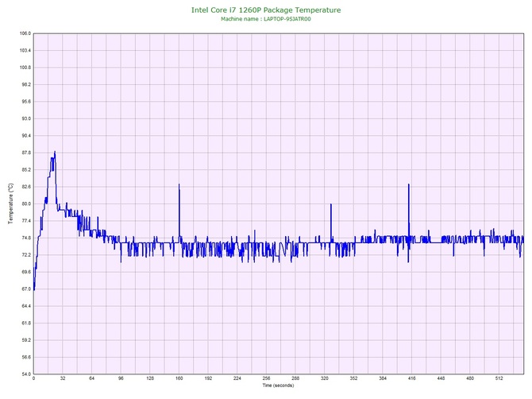Viewport: 532px width, 399px height.
Task: Pick the 256 seconds time axis label
Action: [x=266, y=378]
